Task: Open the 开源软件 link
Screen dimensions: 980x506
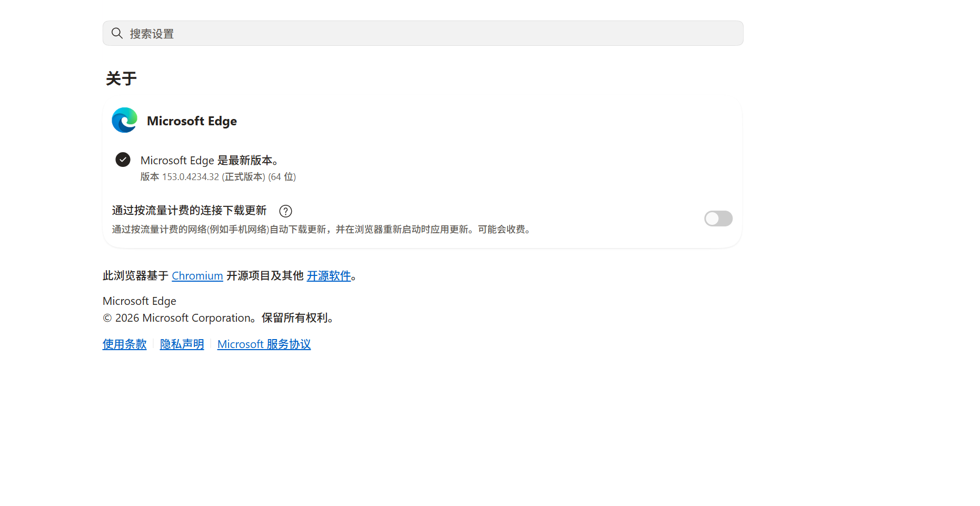Action: 329,276
